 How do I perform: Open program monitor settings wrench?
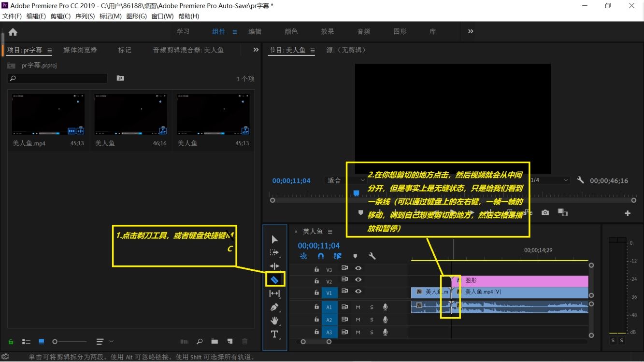click(580, 180)
